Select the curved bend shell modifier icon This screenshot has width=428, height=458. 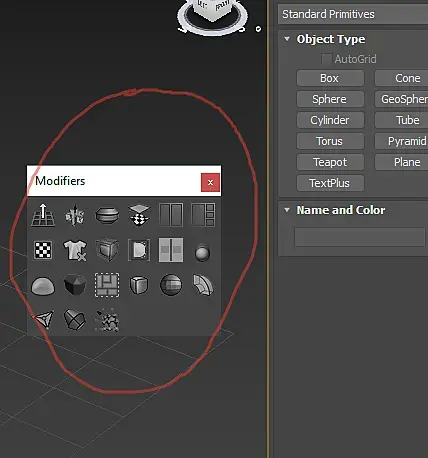[x=203, y=285]
